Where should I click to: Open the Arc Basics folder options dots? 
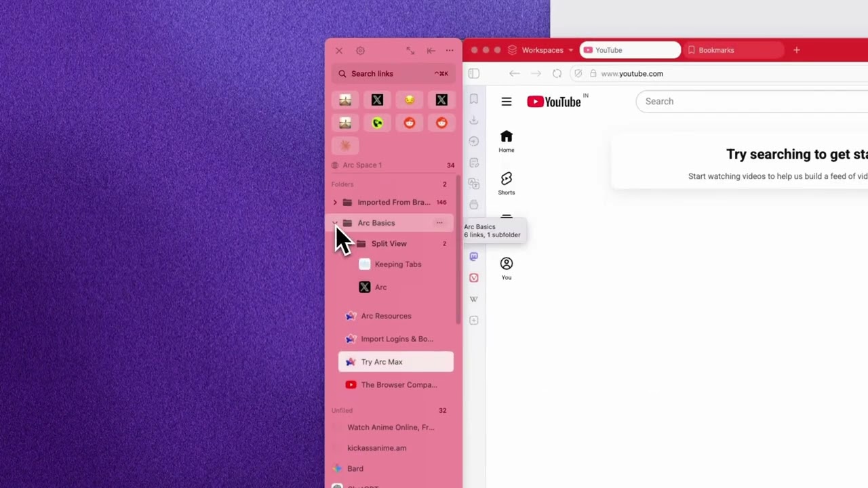click(x=439, y=223)
